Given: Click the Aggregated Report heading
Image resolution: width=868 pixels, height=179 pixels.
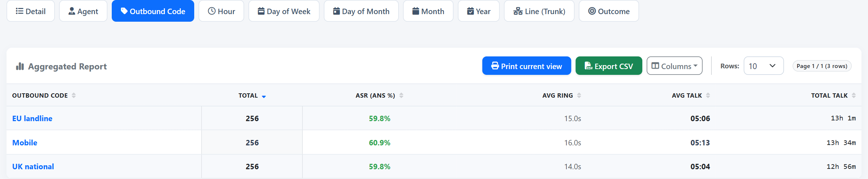Looking at the screenshot, I should coord(67,67).
